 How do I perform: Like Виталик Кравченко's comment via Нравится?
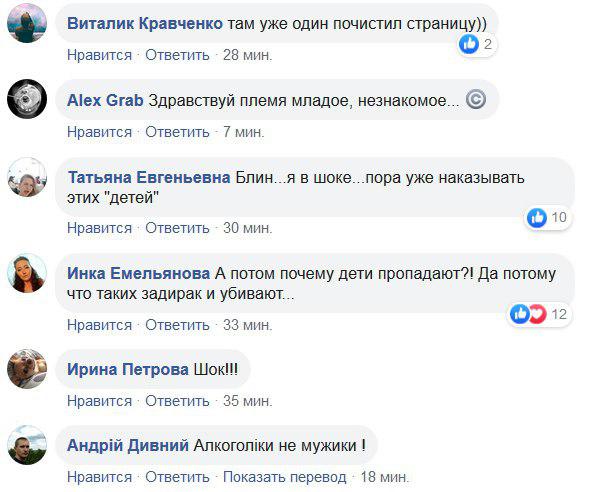pyautogui.click(x=99, y=55)
